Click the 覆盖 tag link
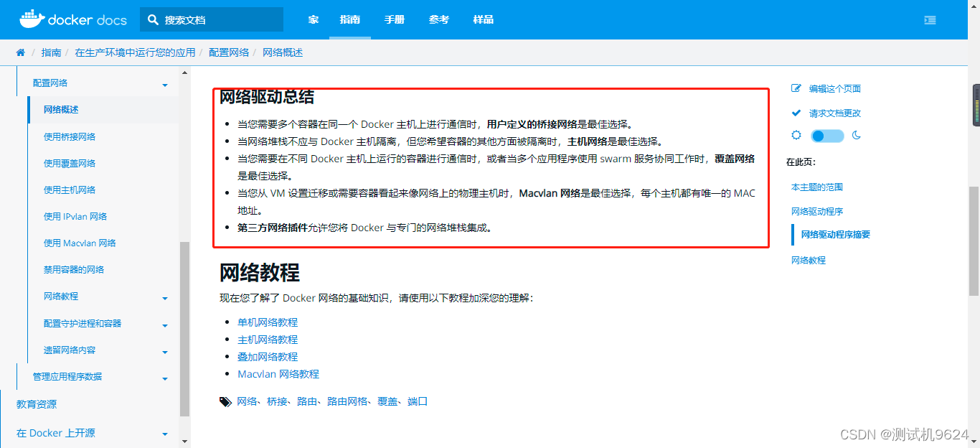980x448 pixels. (x=387, y=401)
